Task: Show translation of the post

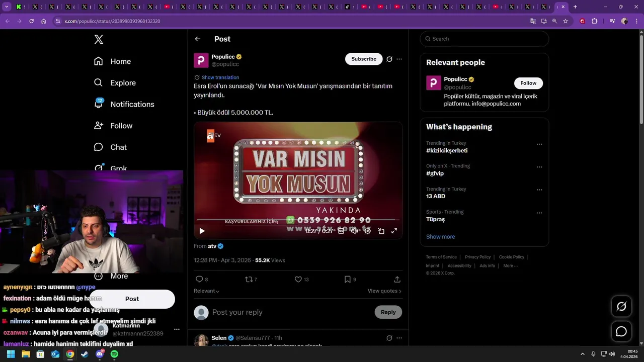Action: point(220,77)
